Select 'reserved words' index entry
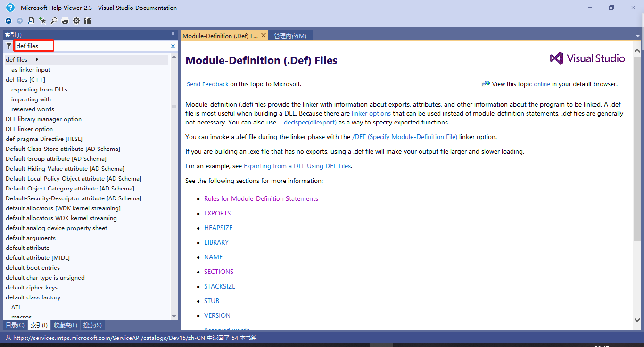This screenshot has height=347, width=644. (33, 109)
